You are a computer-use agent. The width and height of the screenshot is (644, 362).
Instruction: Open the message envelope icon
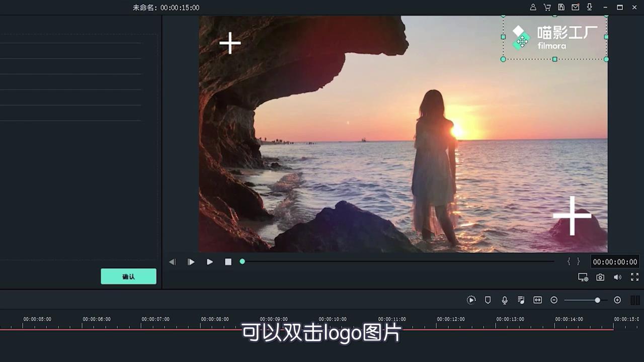[575, 8]
